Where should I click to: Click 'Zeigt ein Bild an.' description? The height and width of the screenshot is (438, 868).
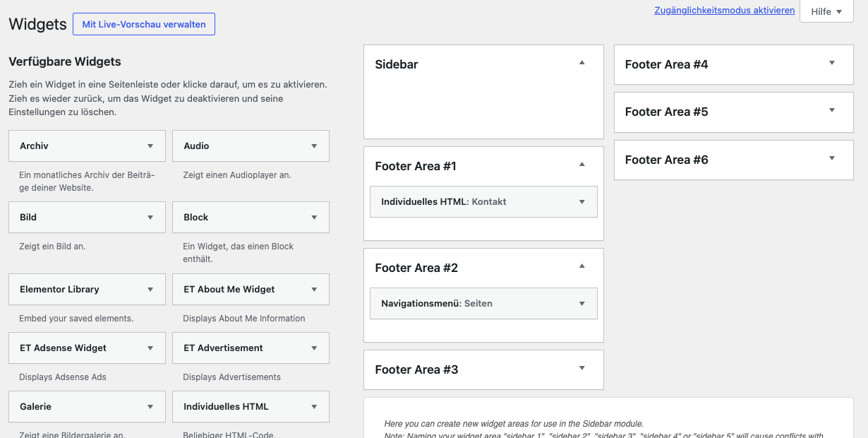tap(52, 247)
